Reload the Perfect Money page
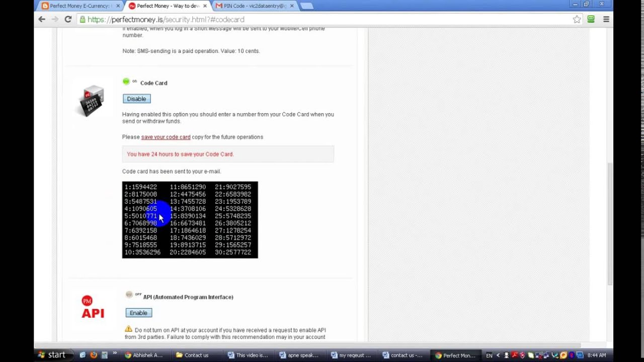644x362 pixels. [68, 19]
